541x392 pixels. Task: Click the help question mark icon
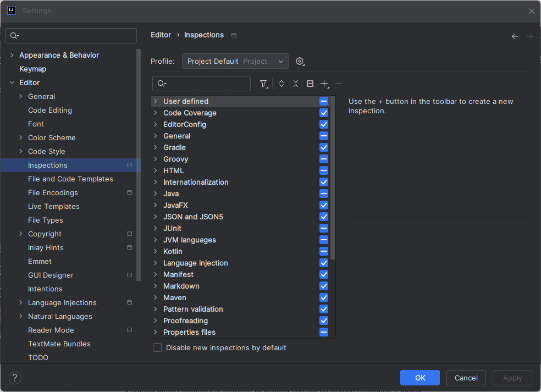[15, 378]
